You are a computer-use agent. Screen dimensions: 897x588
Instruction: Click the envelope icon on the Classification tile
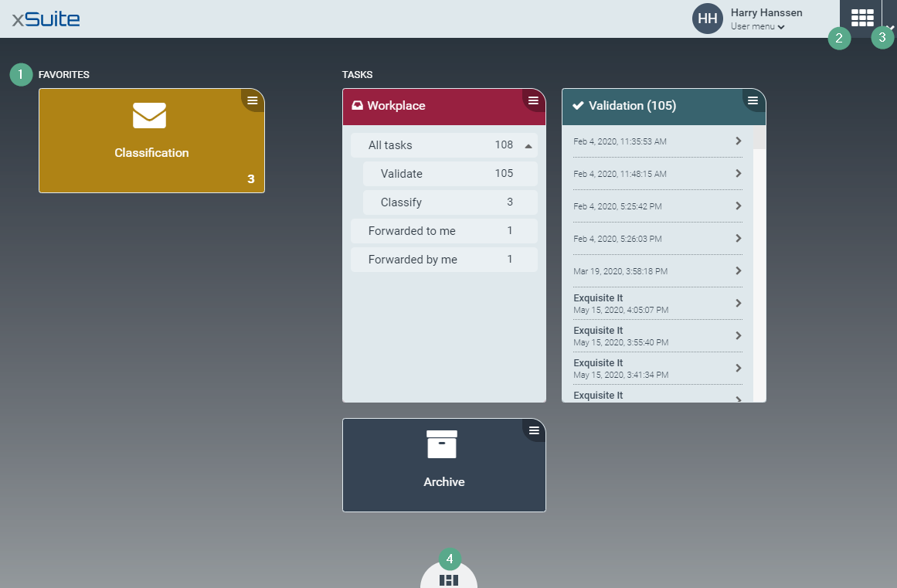coord(151,117)
